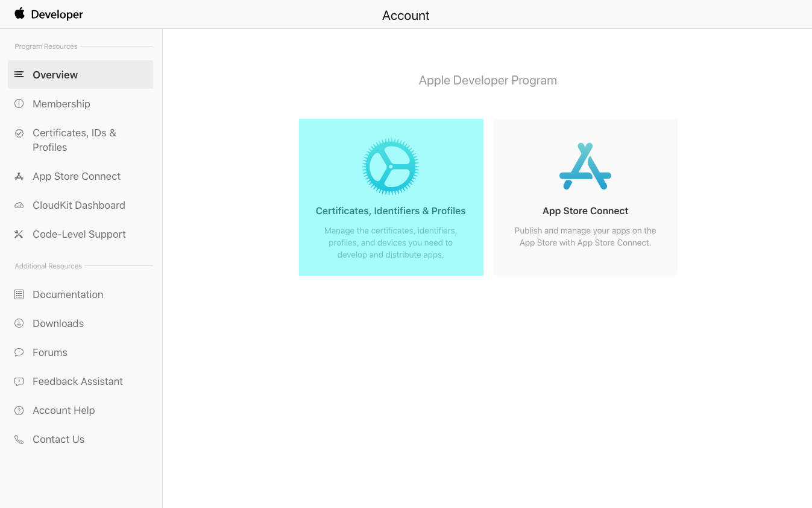The image size is (812, 508).
Task: Go to Feedback Assistant
Action: click(x=78, y=381)
